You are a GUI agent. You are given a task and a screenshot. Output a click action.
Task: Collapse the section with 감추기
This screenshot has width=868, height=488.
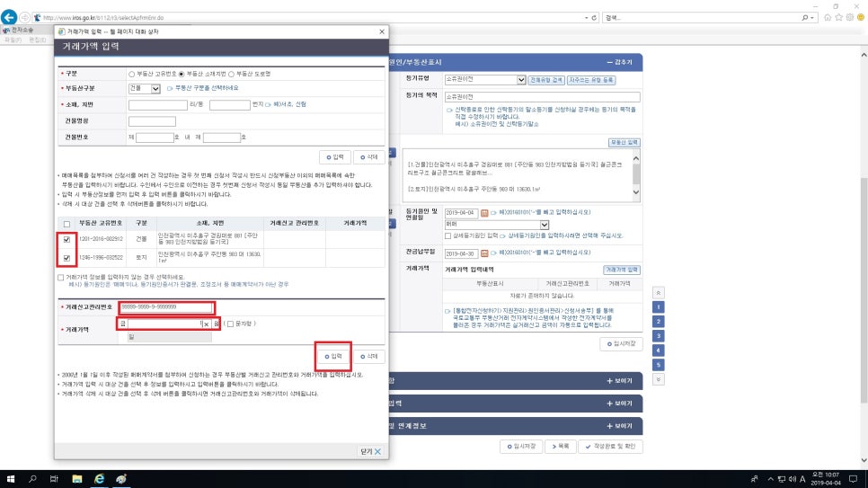[x=619, y=62]
